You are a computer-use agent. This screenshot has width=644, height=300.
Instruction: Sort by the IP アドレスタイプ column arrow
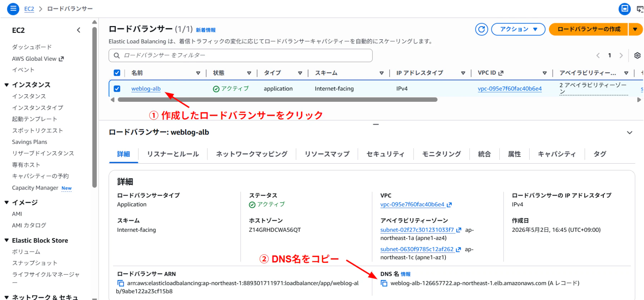[463, 73]
